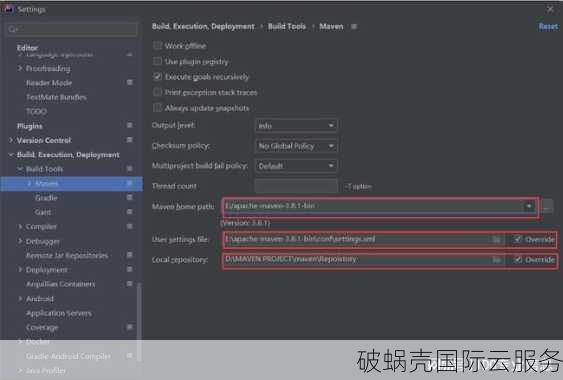Close the Settings dialog
This screenshot has width=563, height=380.
[550, 9]
